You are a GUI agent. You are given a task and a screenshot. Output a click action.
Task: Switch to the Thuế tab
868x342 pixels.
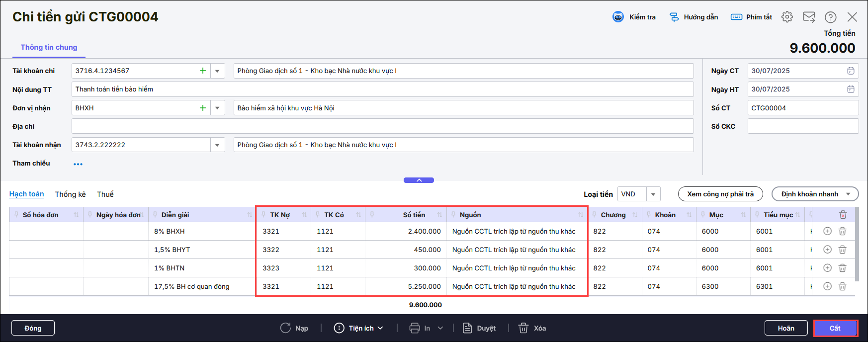pos(105,194)
